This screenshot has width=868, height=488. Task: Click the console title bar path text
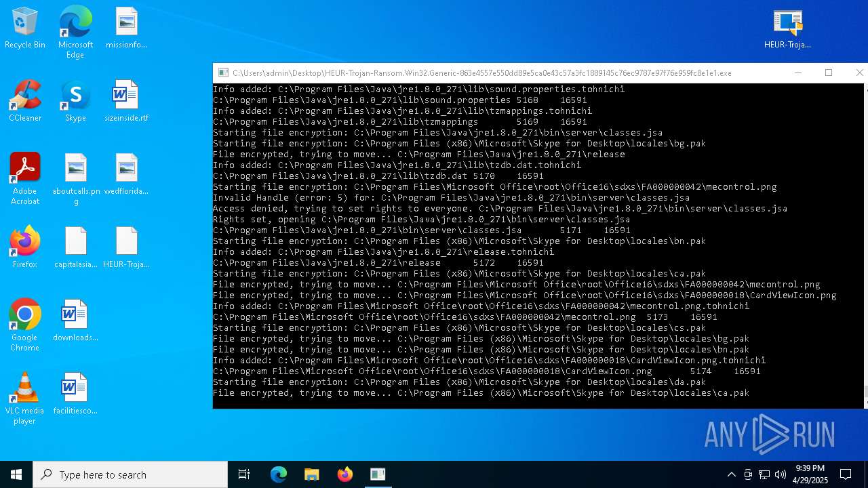click(x=482, y=73)
